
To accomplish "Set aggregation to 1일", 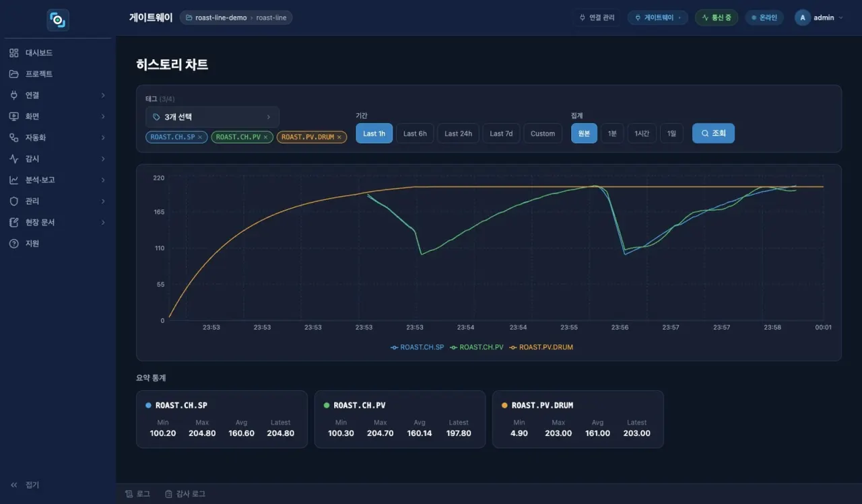I will [671, 133].
